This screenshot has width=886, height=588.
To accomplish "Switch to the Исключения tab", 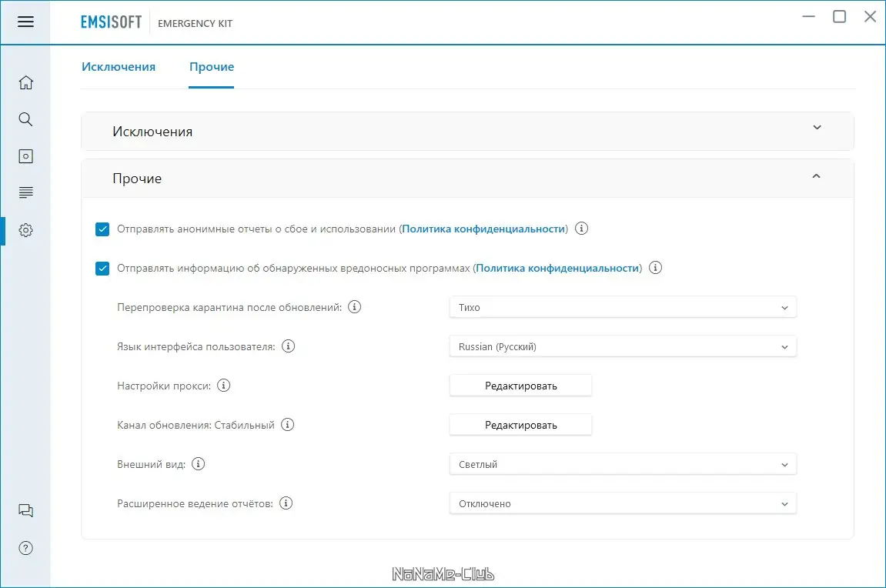I will point(119,67).
